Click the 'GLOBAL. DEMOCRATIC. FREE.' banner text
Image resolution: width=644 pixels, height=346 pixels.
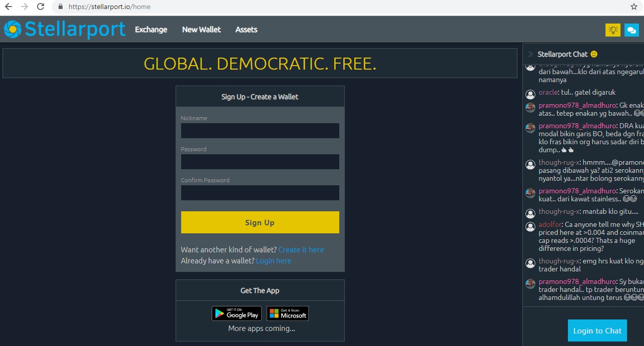[x=260, y=64]
